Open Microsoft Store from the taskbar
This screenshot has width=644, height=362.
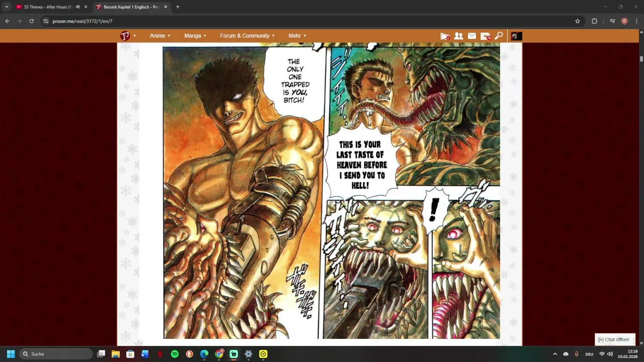click(130, 354)
